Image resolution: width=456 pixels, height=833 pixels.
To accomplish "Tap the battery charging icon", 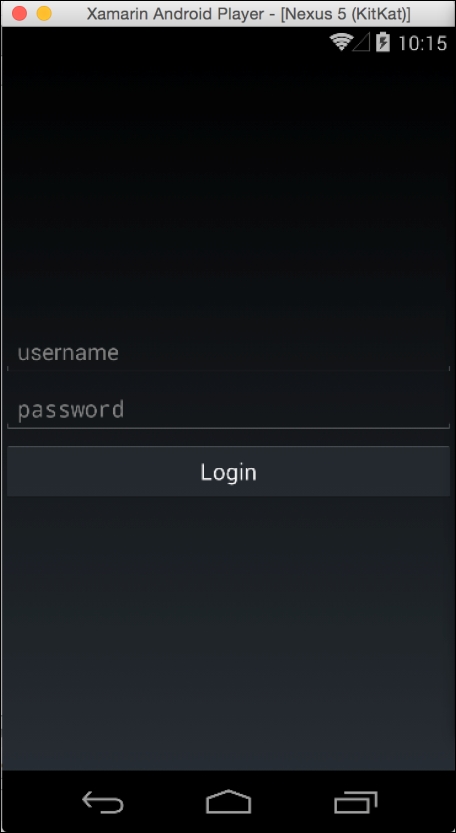I will click(x=383, y=42).
